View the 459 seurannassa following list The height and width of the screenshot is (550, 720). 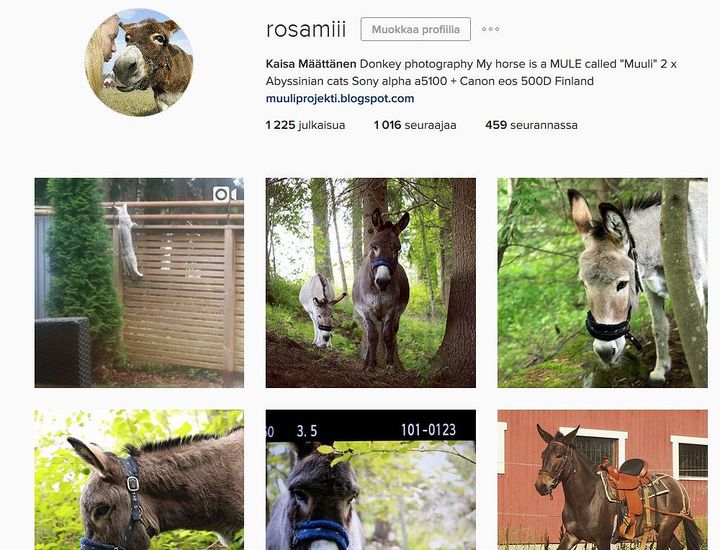point(531,125)
